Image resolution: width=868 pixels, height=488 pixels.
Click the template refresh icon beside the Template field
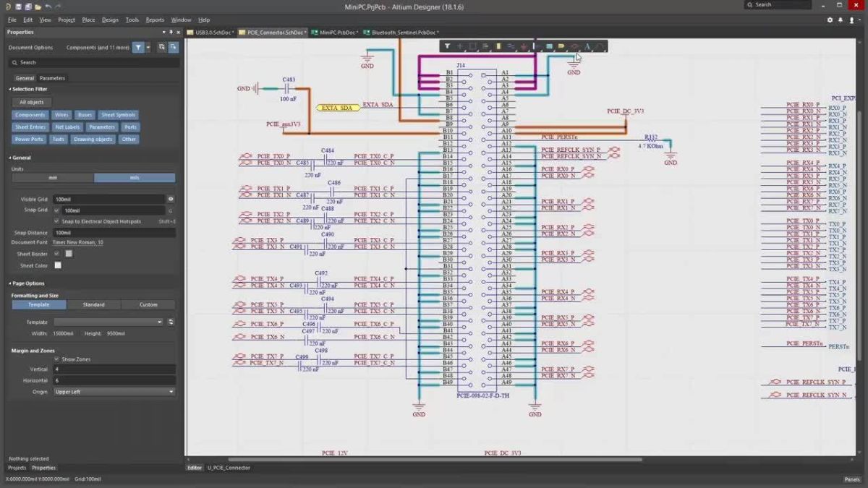pos(171,321)
